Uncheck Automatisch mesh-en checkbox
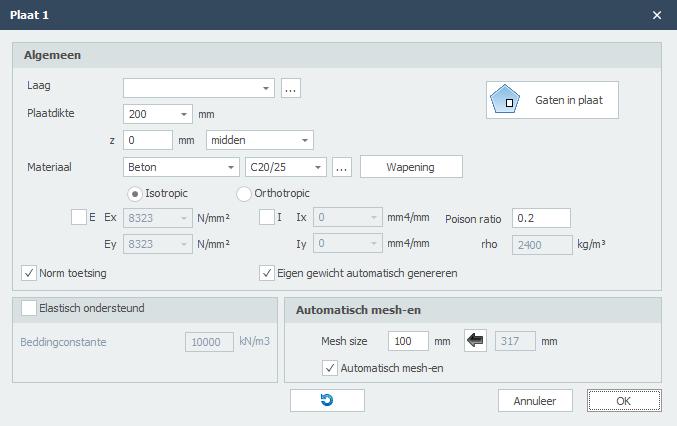Image resolution: width=677 pixels, height=426 pixels. coord(330,368)
